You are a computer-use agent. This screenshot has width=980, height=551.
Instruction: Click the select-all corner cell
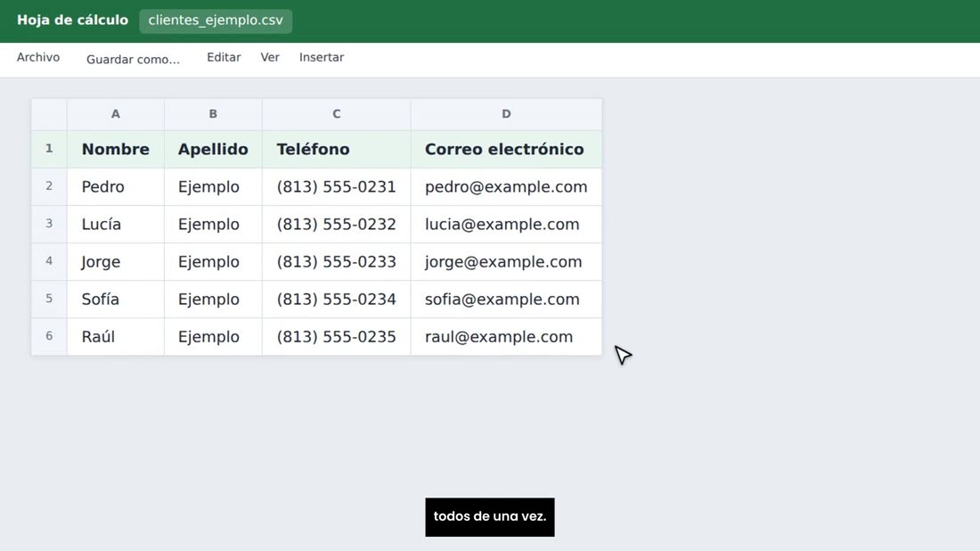[49, 114]
